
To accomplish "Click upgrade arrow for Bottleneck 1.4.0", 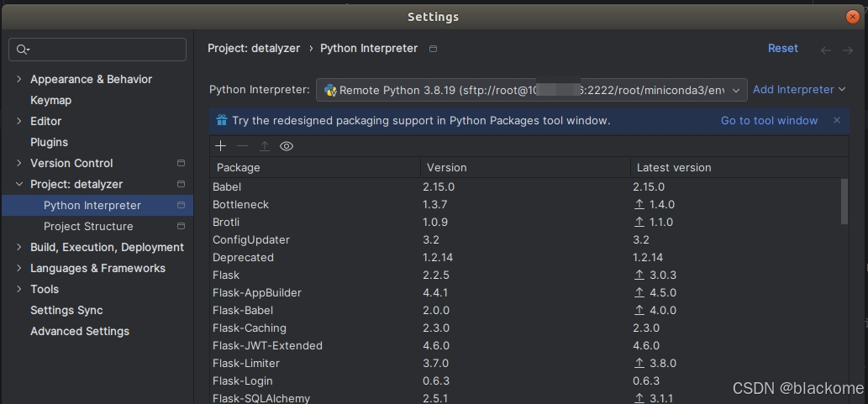I will [639, 205].
